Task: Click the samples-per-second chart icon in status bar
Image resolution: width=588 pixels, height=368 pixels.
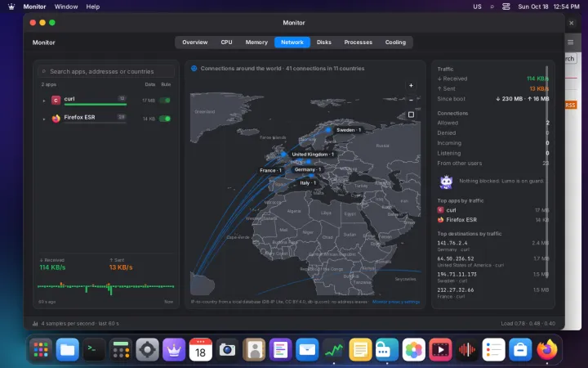Action: 35,323
